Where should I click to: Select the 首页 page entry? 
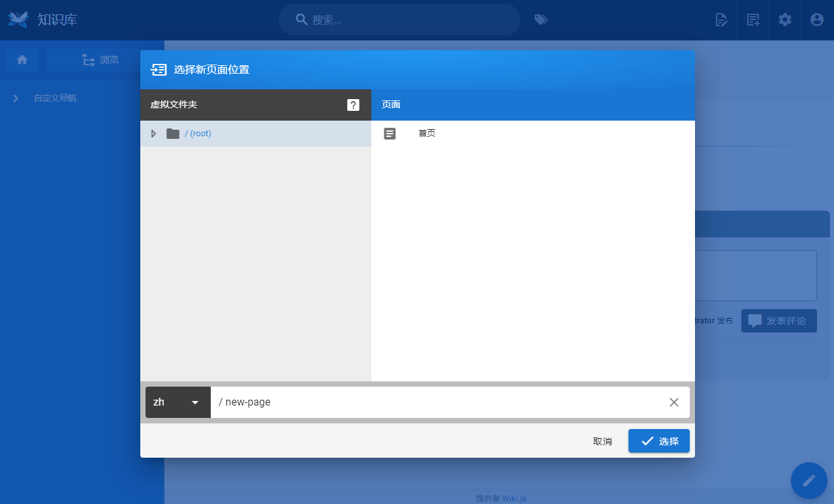tap(427, 134)
